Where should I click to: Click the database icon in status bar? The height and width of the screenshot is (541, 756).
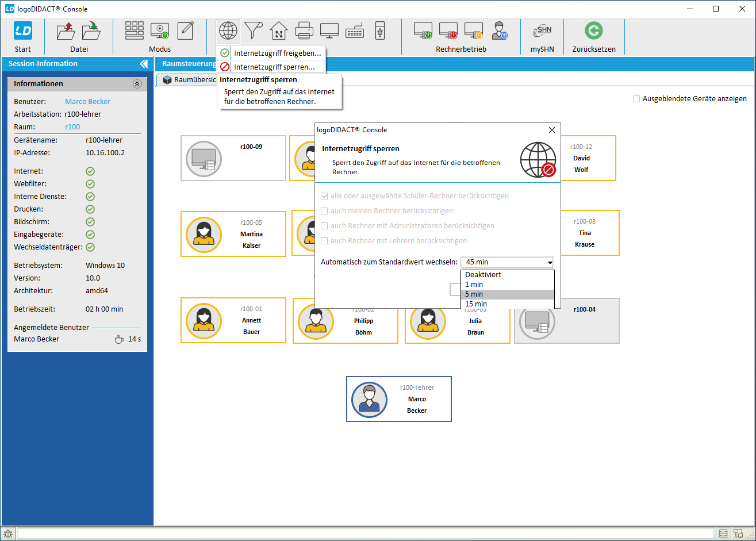click(723, 534)
